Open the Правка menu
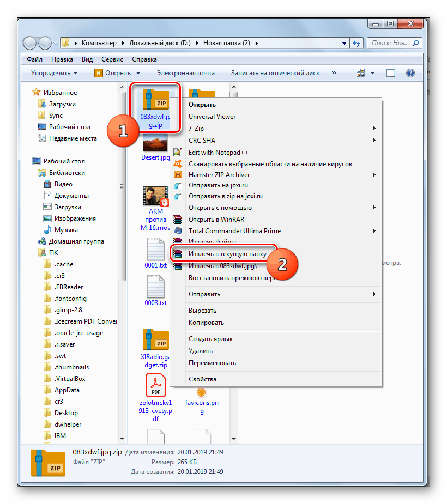This screenshot has height=504, width=447. [x=62, y=59]
